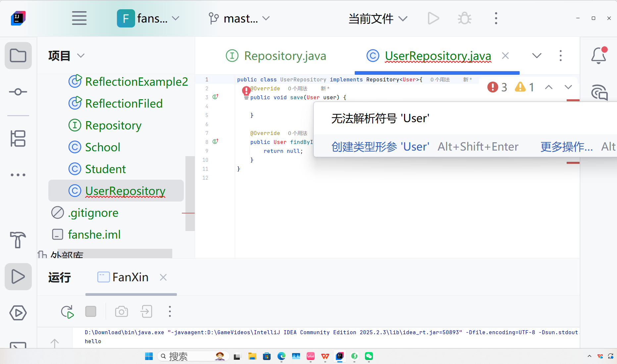Image resolution: width=617 pixels, height=364 pixels.
Task: Select UserRepository in the project tree
Action: [x=125, y=191]
